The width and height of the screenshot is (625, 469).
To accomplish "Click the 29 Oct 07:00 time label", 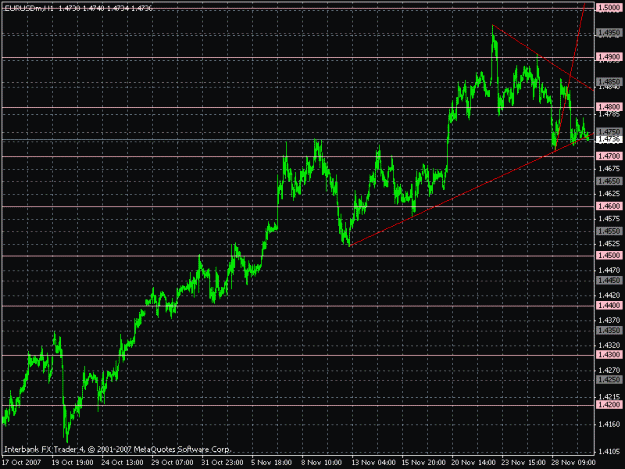I will 172,463.
